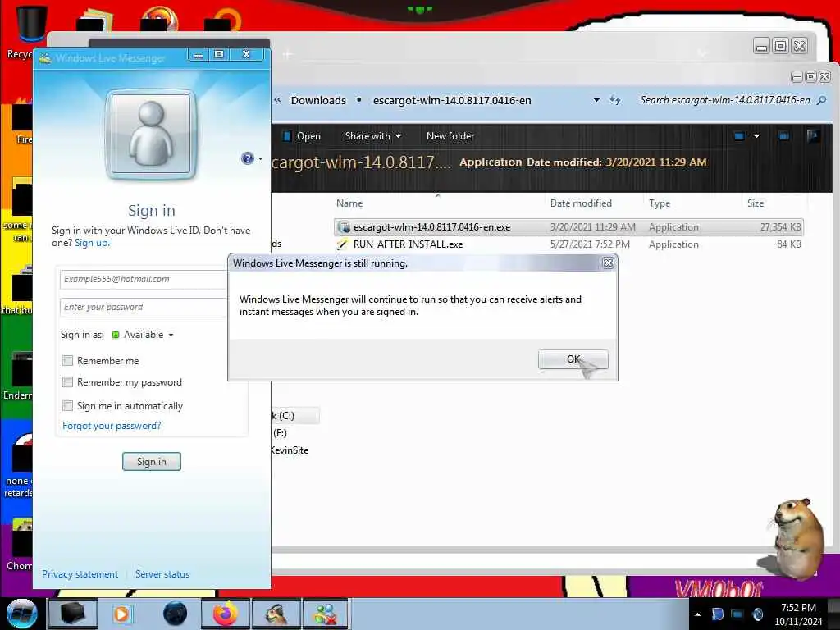Image resolution: width=840 pixels, height=630 pixels.
Task: Click the Windows Start orb
Action: tap(21, 614)
